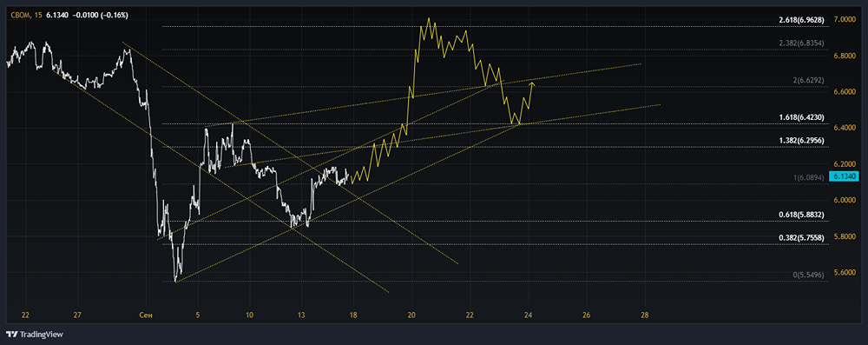The width and height of the screenshot is (868, 345).
Task: Click the 6.6000 price axis label
Action: coord(845,92)
